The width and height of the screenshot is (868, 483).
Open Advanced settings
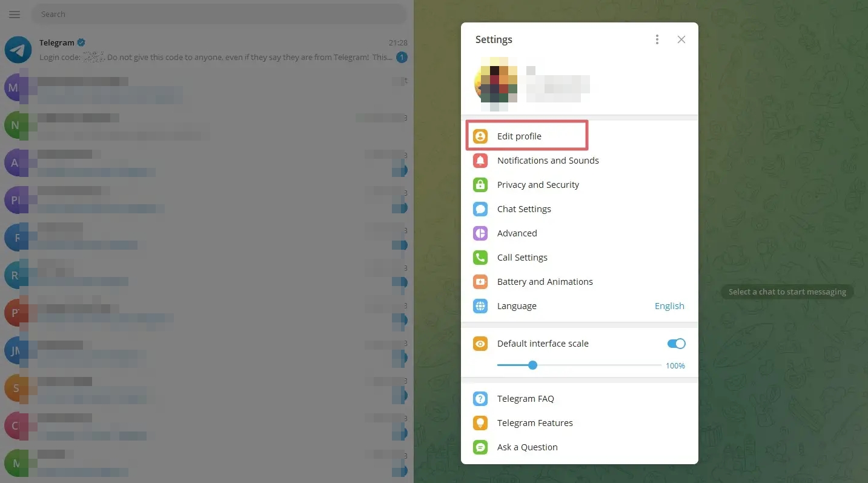coord(580,233)
